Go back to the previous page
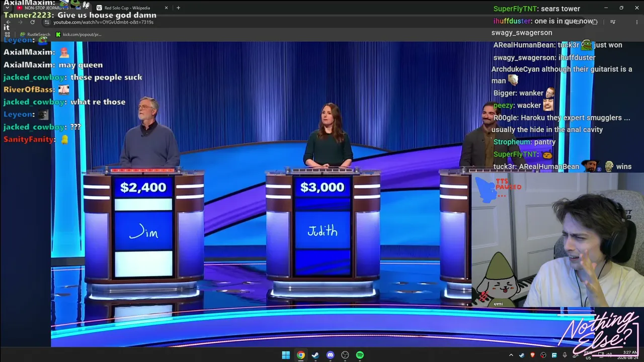Image resolution: width=644 pixels, height=362 pixels. click(x=8, y=22)
